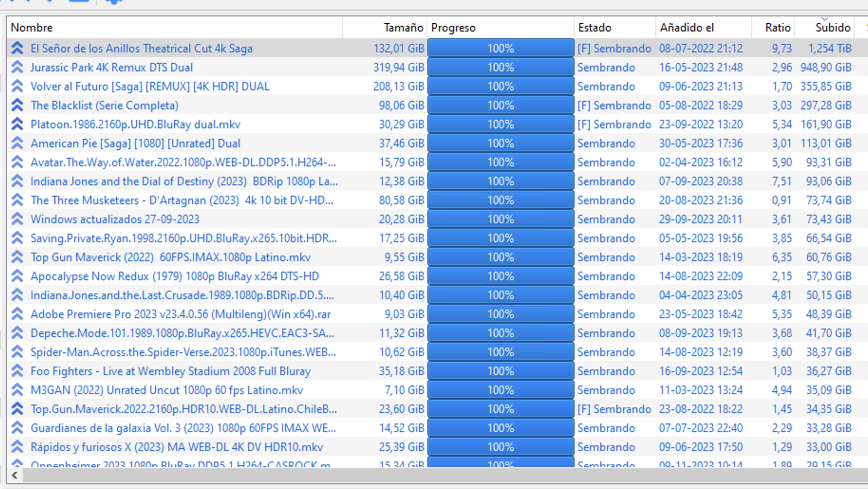Screen dimensions: 868x489
Task: Sort torrents by Estado column
Action: [x=615, y=28]
